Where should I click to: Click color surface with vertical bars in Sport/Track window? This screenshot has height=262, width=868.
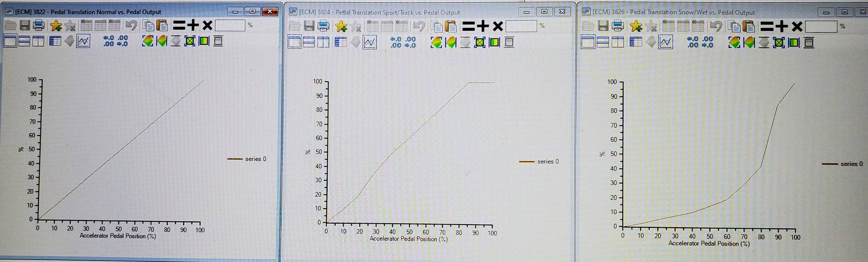(450, 43)
